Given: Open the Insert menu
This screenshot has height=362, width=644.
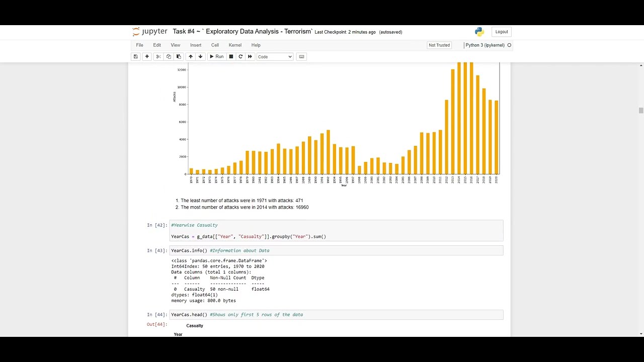Looking at the screenshot, I should 196,45.
